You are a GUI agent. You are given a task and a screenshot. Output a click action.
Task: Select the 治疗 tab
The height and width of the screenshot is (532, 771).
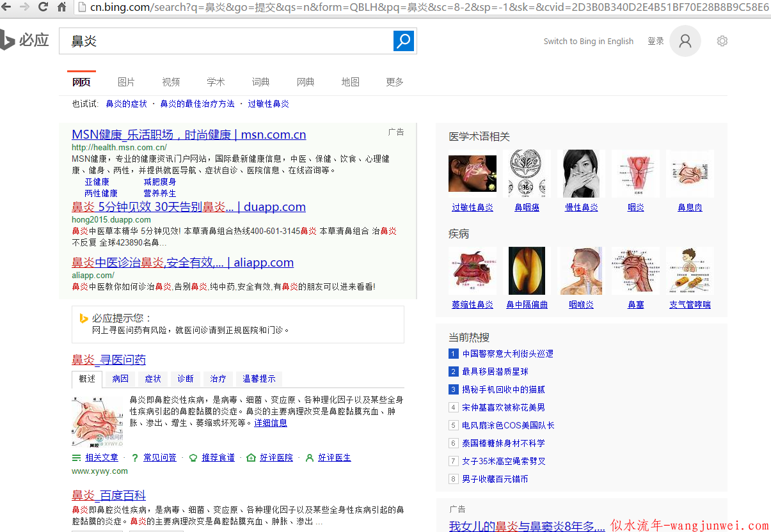tap(218, 379)
